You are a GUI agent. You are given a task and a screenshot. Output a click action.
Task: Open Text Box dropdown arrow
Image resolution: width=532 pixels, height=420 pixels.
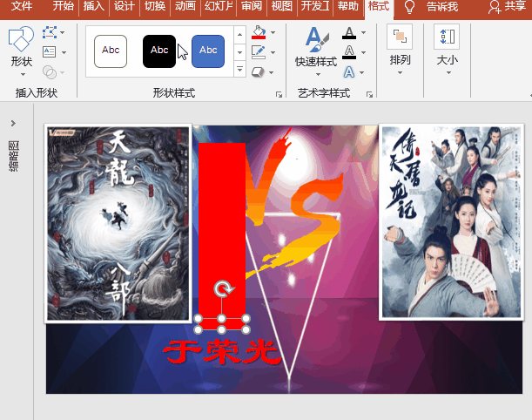pos(64,52)
